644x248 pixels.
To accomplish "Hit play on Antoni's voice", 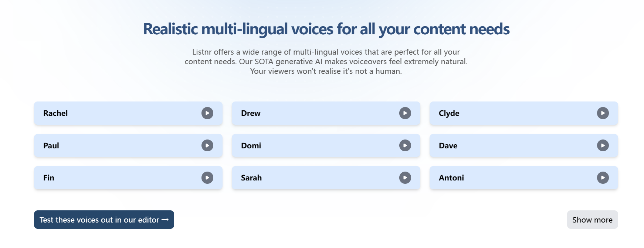I will click(x=603, y=178).
